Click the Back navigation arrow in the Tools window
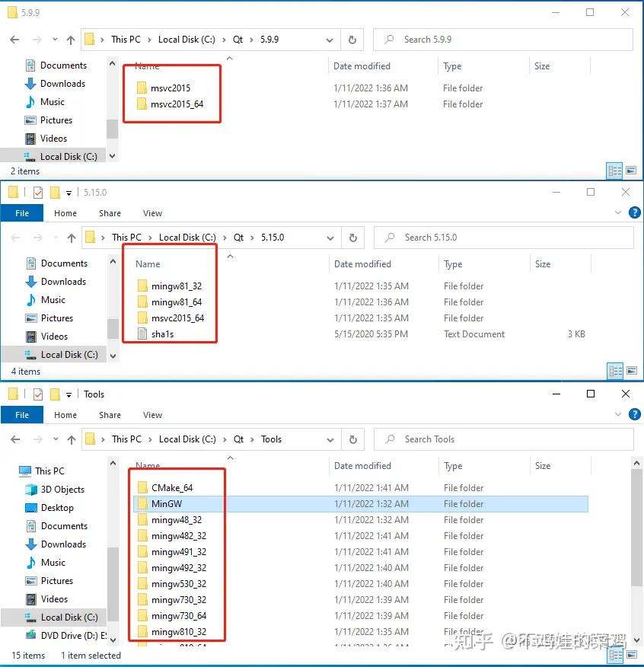This screenshot has width=644, height=667. [x=14, y=439]
